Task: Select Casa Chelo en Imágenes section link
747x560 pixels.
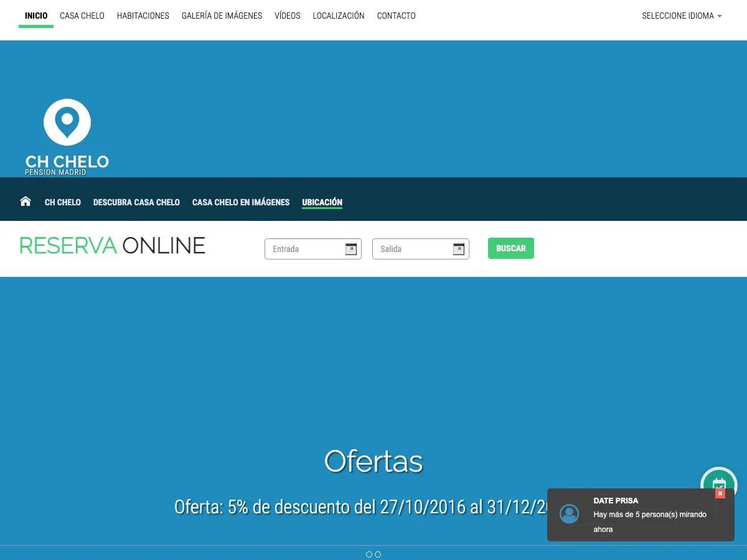Action: pyautogui.click(x=241, y=202)
